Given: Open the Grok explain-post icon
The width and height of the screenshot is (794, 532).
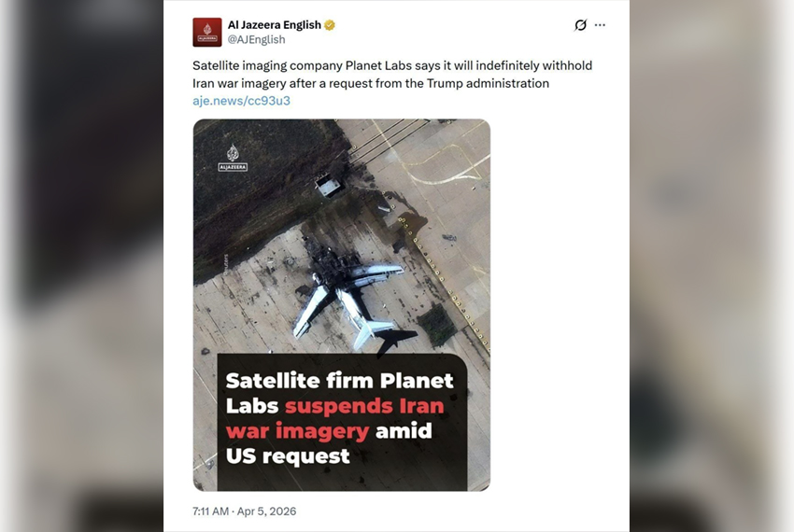Looking at the screenshot, I should 580,25.
